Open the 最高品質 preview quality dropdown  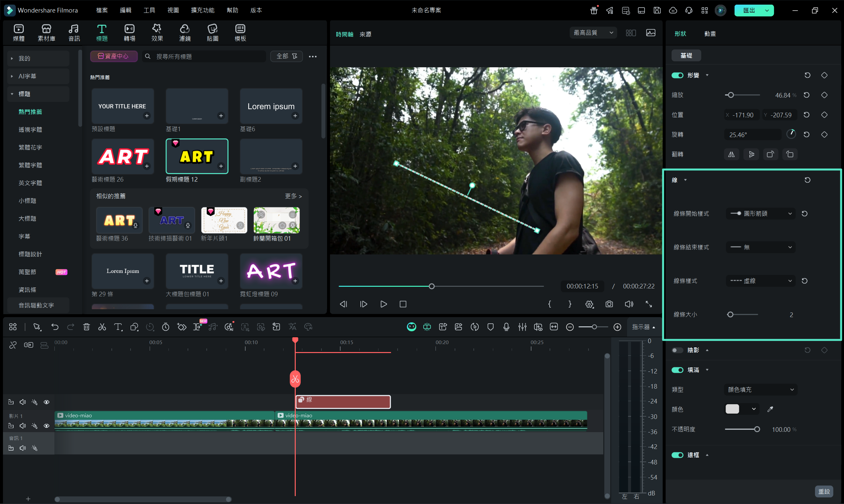[593, 33]
